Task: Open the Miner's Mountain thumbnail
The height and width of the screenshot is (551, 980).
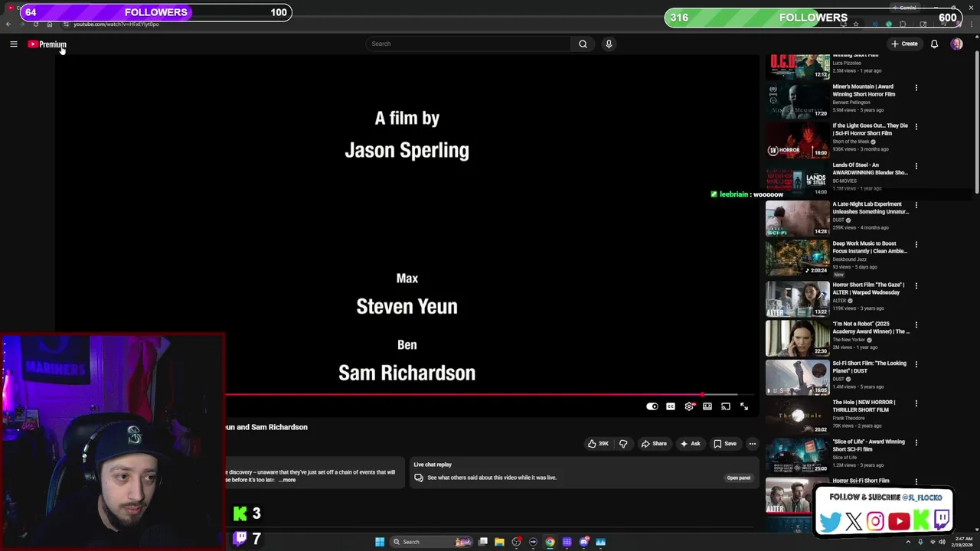Action: 798,100
